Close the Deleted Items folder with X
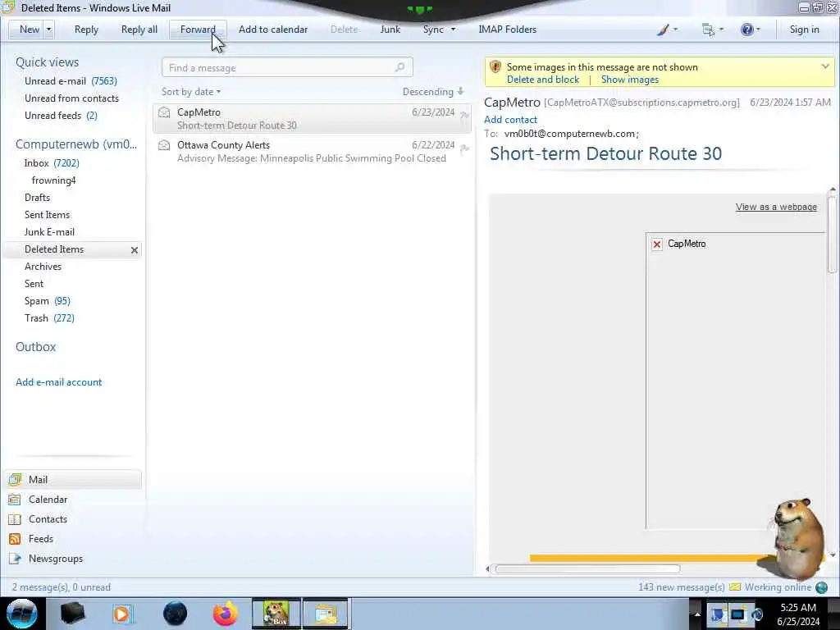The image size is (840, 630). click(135, 250)
